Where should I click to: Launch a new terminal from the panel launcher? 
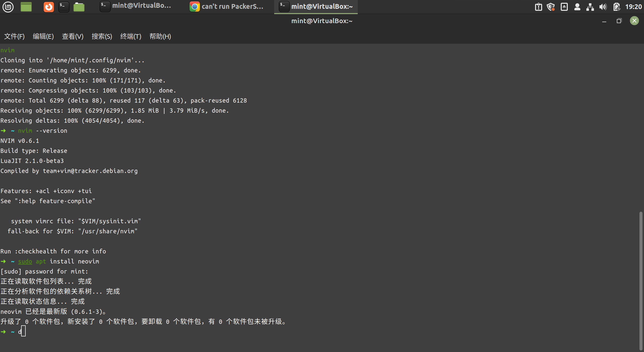(x=64, y=7)
